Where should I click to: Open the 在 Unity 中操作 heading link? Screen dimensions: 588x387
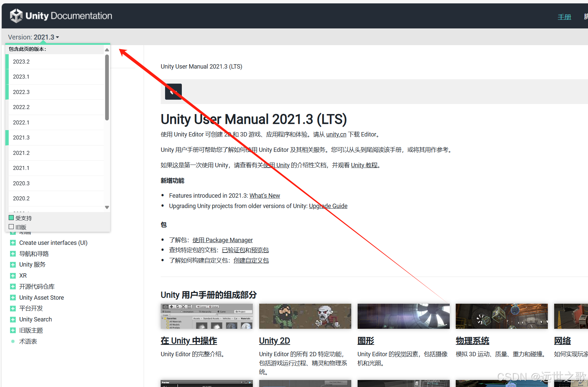pos(189,341)
